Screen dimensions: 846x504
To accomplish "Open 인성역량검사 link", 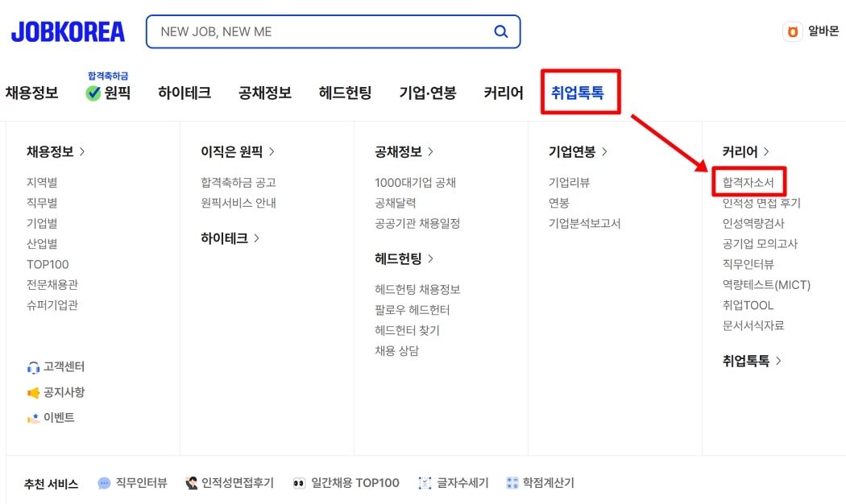I will pyautogui.click(x=753, y=223).
